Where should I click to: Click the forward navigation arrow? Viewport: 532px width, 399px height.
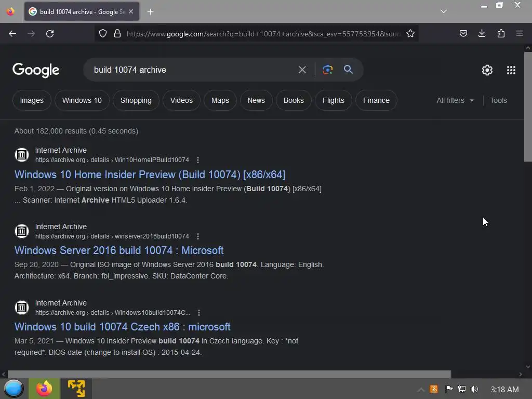[31, 34]
